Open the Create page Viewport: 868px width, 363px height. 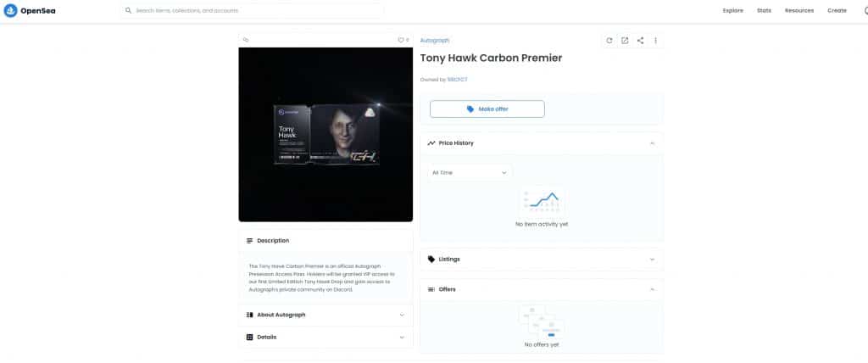point(837,10)
